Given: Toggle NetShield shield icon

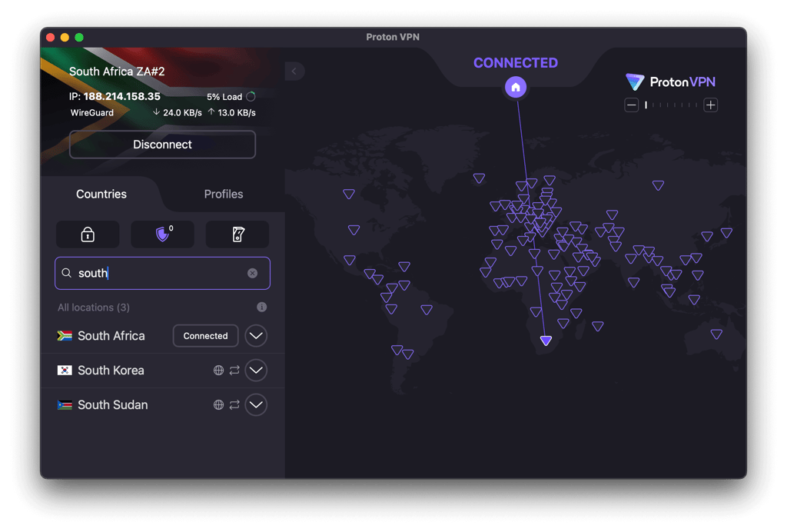Looking at the screenshot, I should pyautogui.click(x=163, y=234).
